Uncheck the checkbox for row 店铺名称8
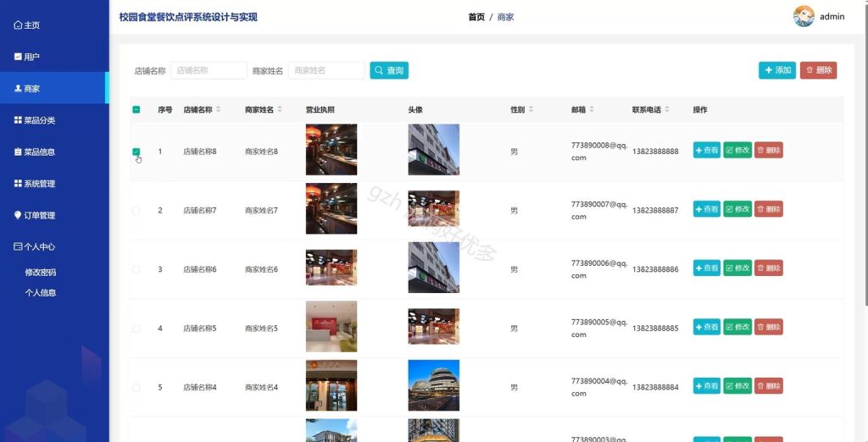The width and height of the screenshot is (868, 442). tap(136, 152)
